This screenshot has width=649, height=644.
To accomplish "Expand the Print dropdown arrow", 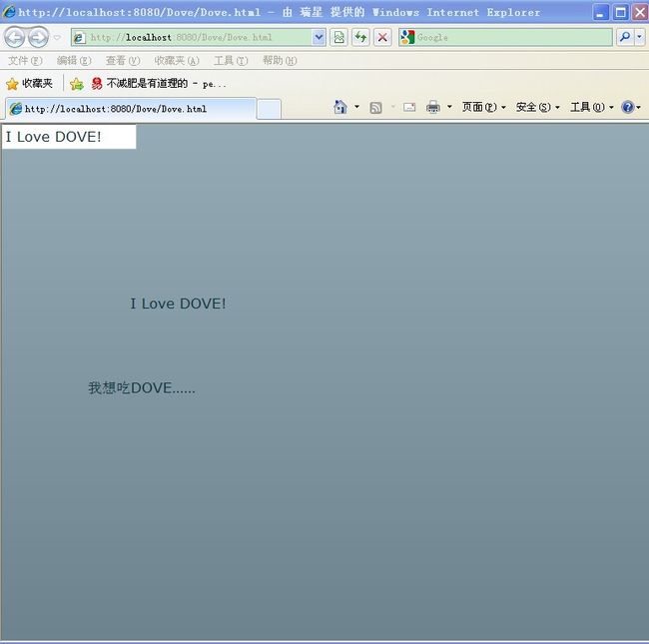I will pos(449,107).
